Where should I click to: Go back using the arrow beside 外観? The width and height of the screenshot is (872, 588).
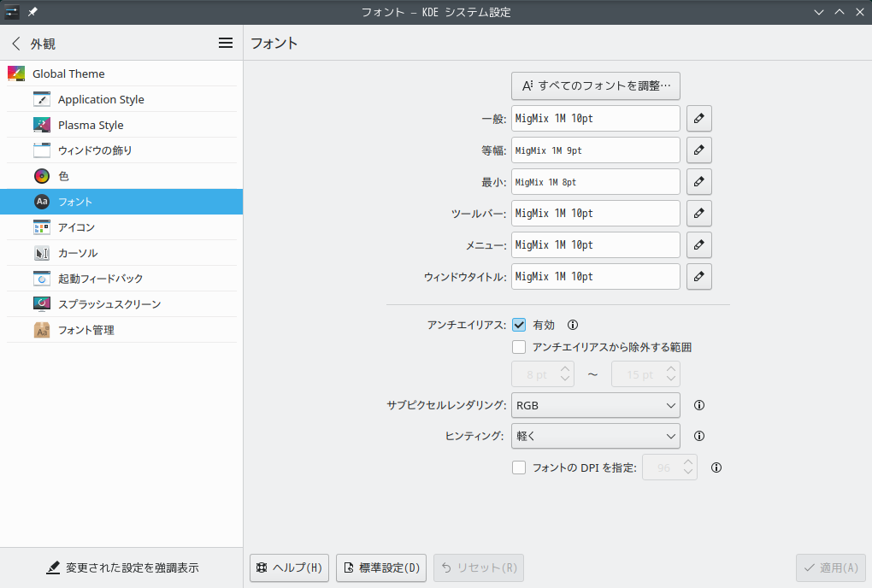pos(16,44)
